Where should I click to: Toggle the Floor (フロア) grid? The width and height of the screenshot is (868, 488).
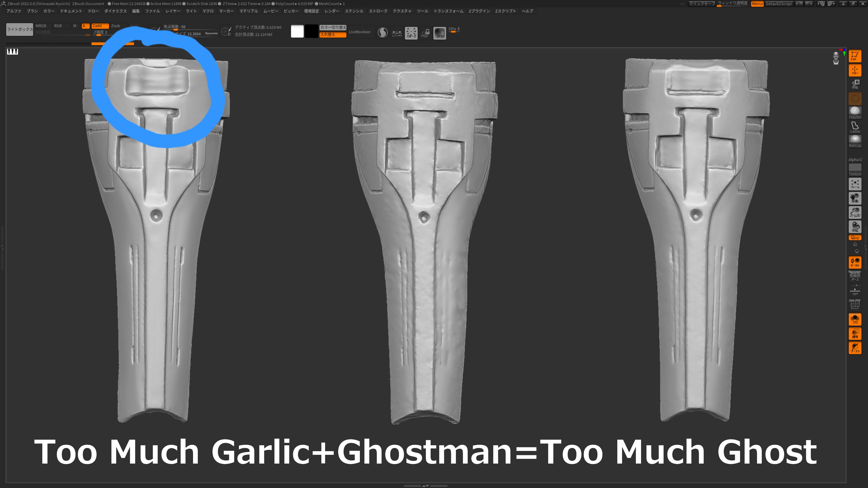tap(855, 291)
